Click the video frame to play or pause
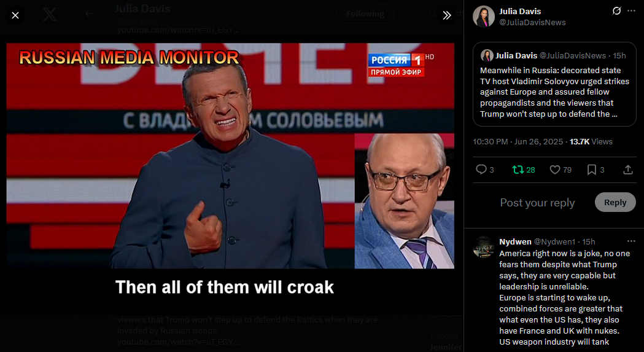Image resolution: width=644 pixels, height=352 pixels. [230, 156]
